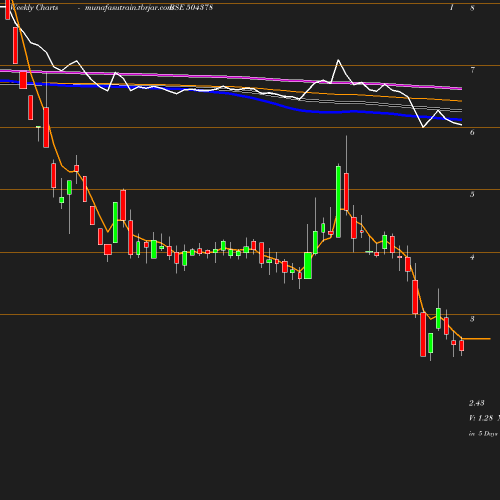Click price axis label 4

[x=472, y=257]
